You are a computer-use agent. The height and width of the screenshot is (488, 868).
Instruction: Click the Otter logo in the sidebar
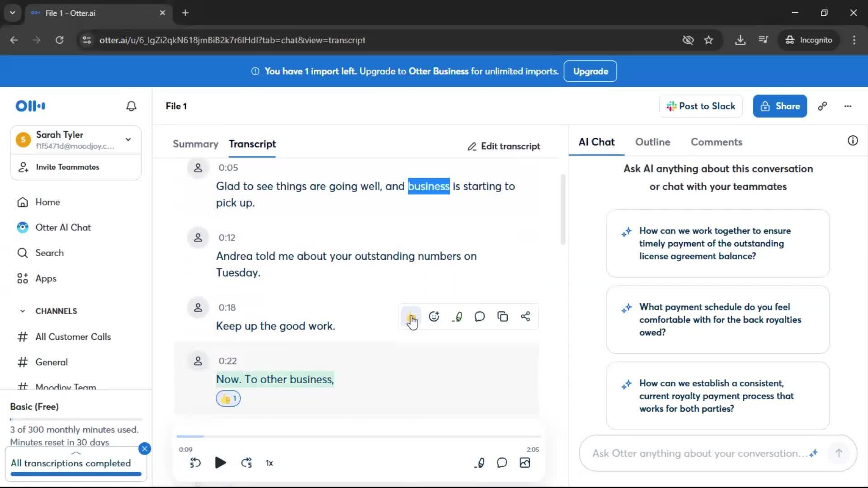(30, 106)
